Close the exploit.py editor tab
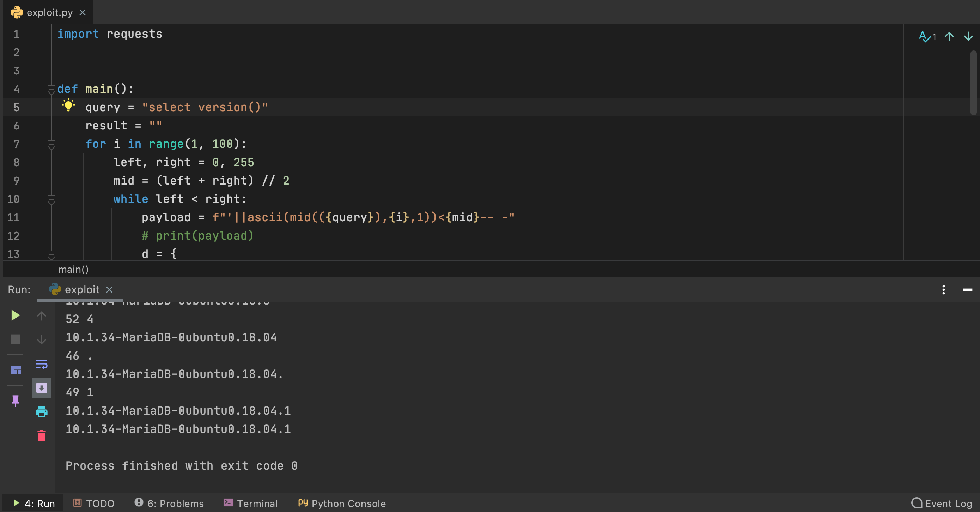The height and width of the screenshot is (512, 980). coord(83,13)
